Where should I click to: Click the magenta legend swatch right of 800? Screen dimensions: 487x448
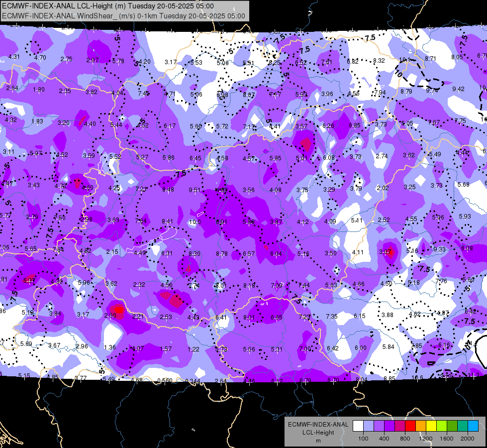tap(400, 426)
